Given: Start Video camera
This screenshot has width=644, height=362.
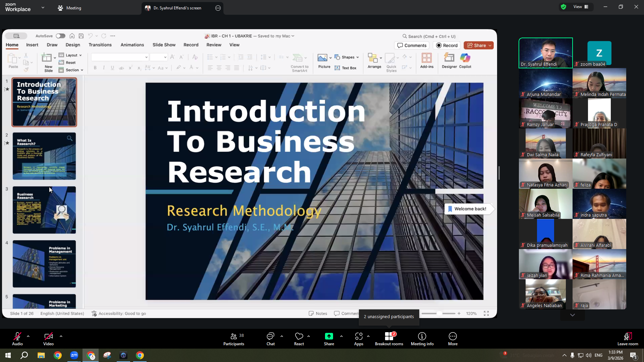Looking at the screenshot, I should (48, 339).
